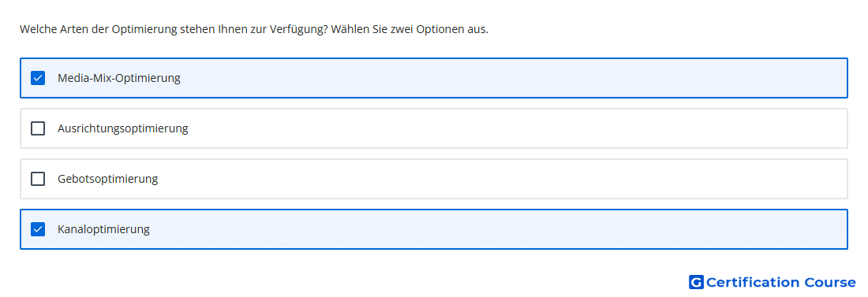Image resolution: width=868 pixels, height=297 pixels.
Task: Select the "Ausrichtungsoptimierung" label text
Action: [123, 128]
